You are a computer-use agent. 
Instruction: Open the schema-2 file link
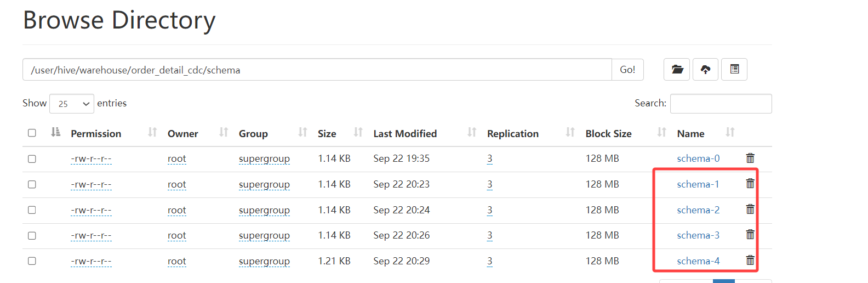[x=698, y=210]
